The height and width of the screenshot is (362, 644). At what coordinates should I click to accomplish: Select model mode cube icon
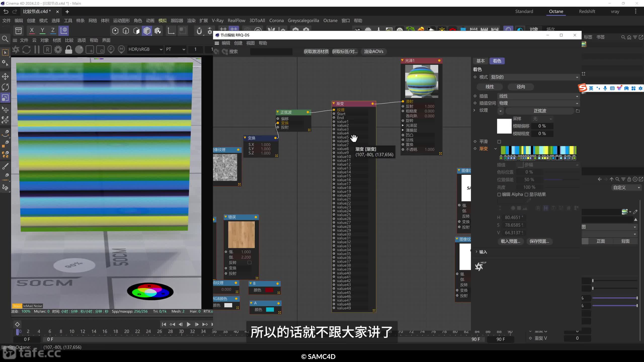click(x=147, y=31)
